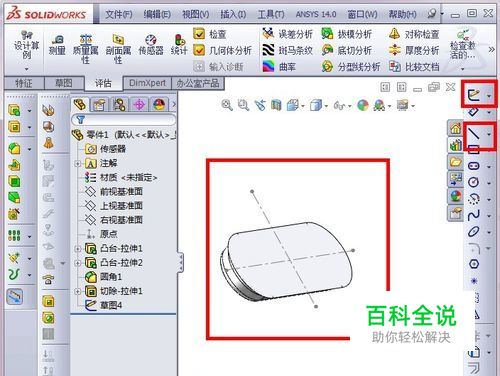This screenshot has width=500, height=376.
Task: Select 前视基准面 in the feature tree
Action: tap(114, 191)
